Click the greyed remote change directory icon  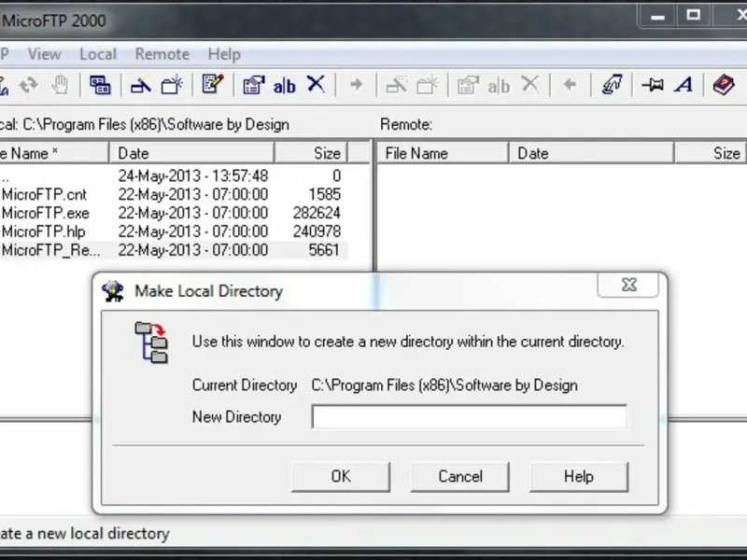[x=396, y=85]
